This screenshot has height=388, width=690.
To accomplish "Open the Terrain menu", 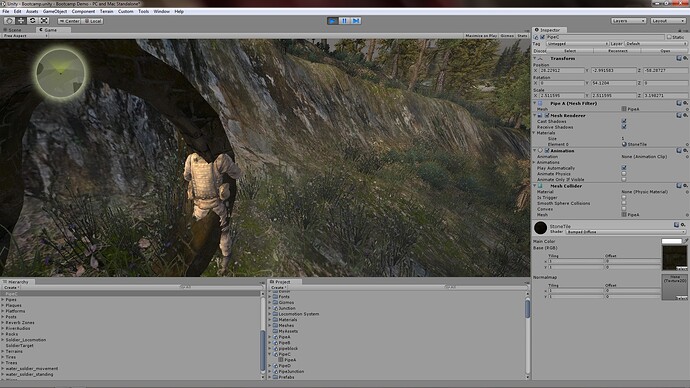I will tap(106, 11).
